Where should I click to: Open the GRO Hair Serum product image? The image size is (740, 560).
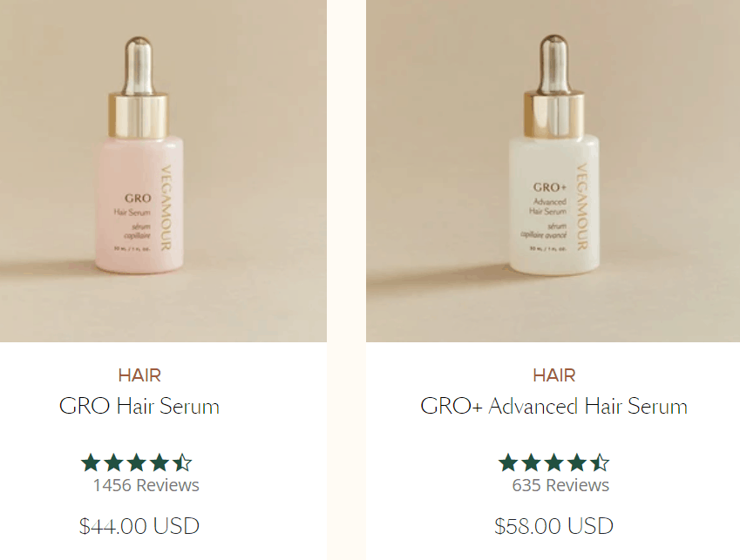coord(163,171)
